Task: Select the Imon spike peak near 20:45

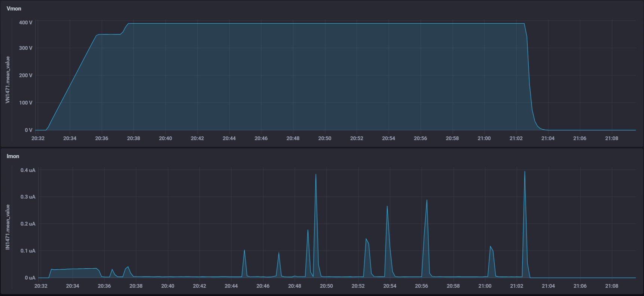Action: click(x=244, y=250)
